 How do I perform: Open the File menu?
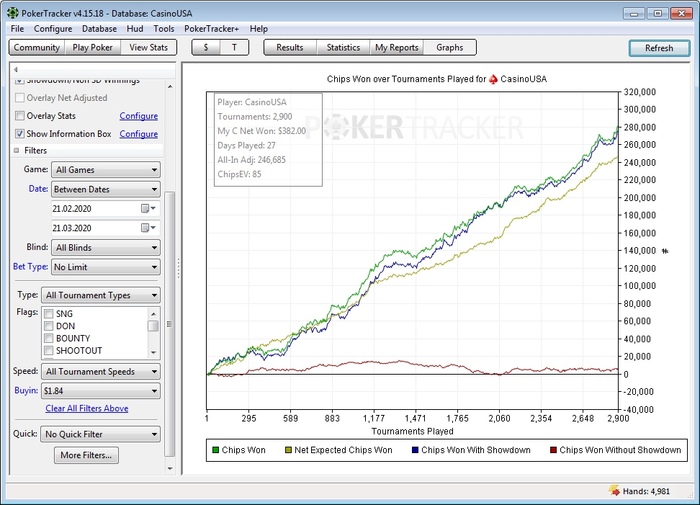coord(17,29)
